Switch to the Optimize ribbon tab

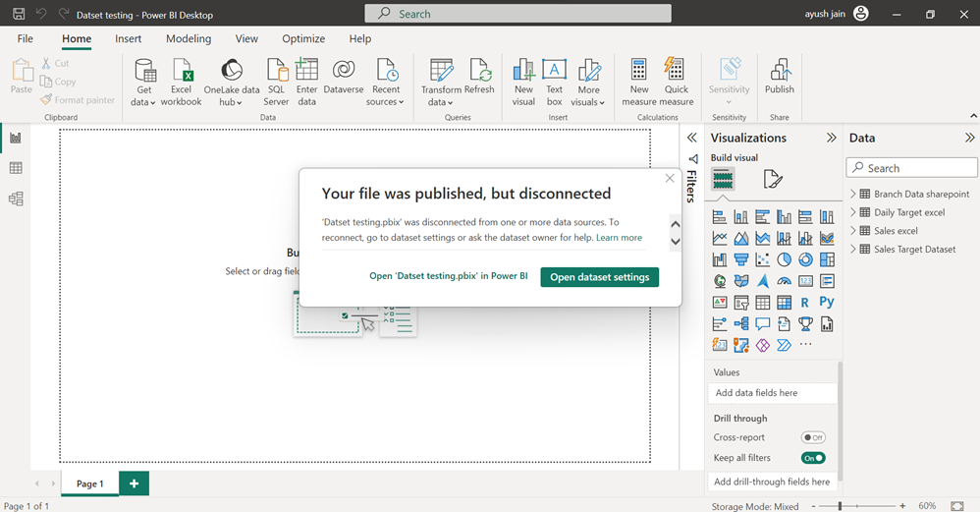(303, 38)
